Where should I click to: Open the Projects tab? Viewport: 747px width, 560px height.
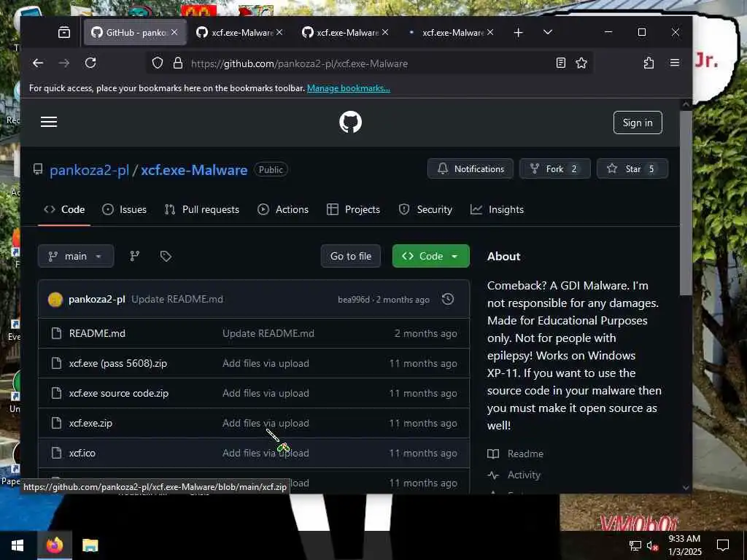click(x=353, y=209)
